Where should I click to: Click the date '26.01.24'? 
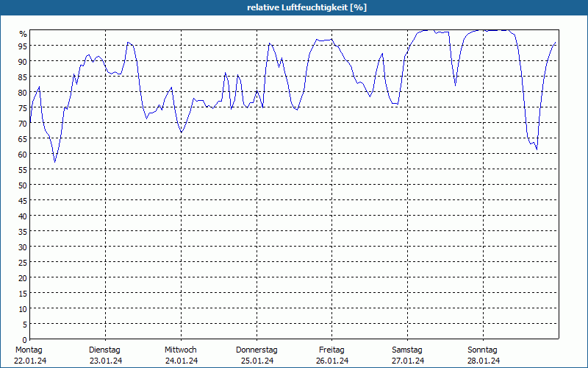[332, 361]
